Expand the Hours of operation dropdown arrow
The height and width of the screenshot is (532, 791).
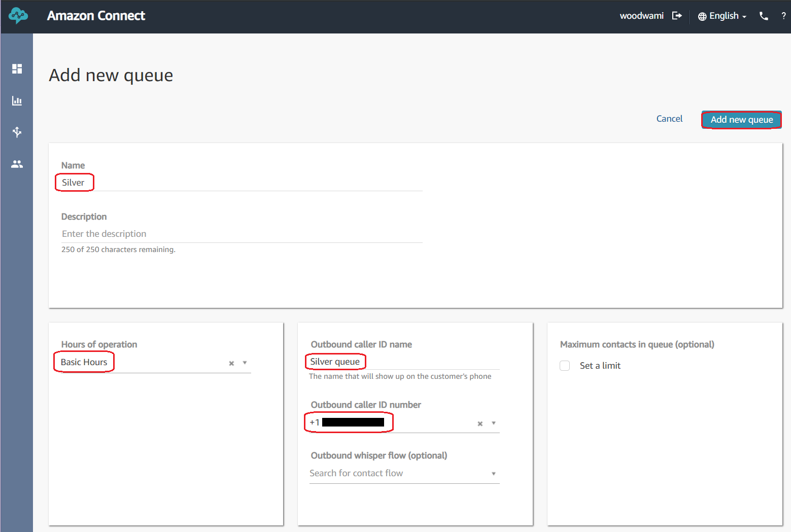click(x=245, y=363)
